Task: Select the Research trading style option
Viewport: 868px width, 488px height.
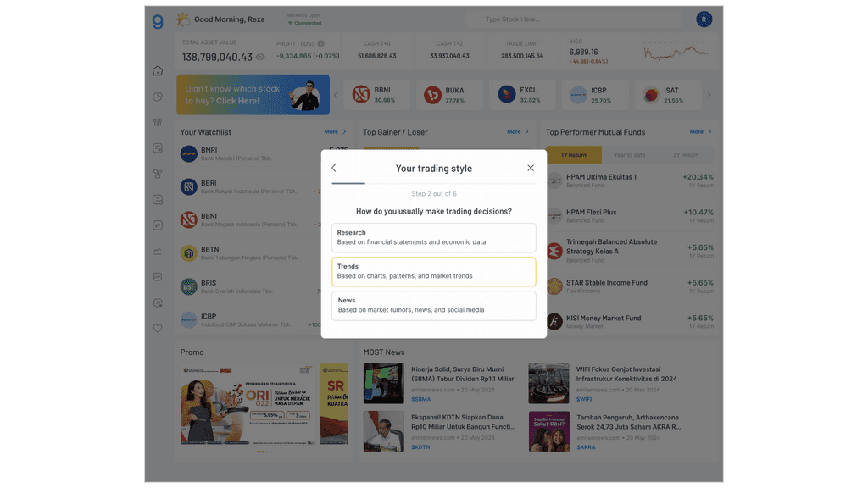Action: [x=433, y=237]
